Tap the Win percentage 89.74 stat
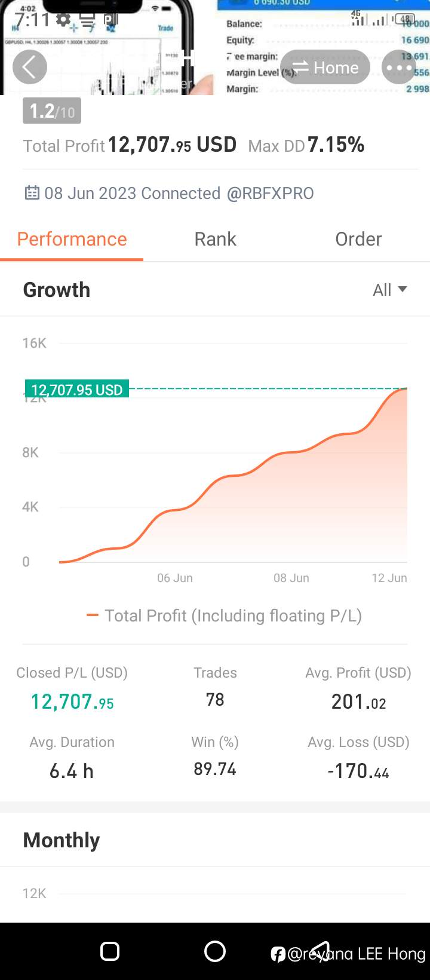This screenshot has height=980, width=430. [215, 768]
